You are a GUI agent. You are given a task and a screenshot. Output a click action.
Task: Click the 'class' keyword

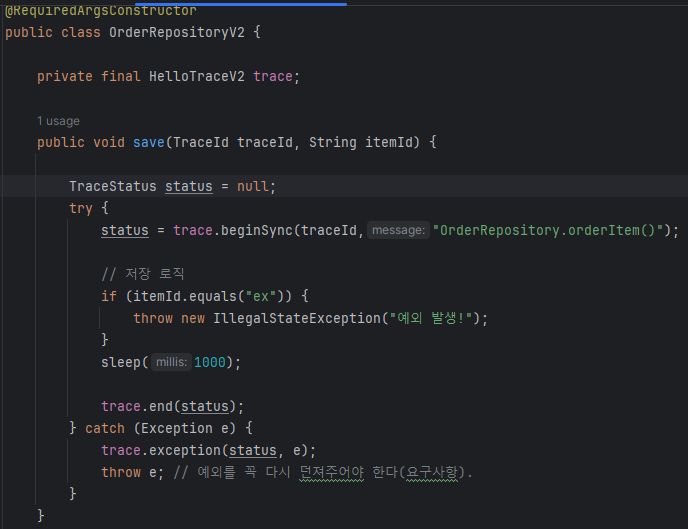tap(81, 32)
